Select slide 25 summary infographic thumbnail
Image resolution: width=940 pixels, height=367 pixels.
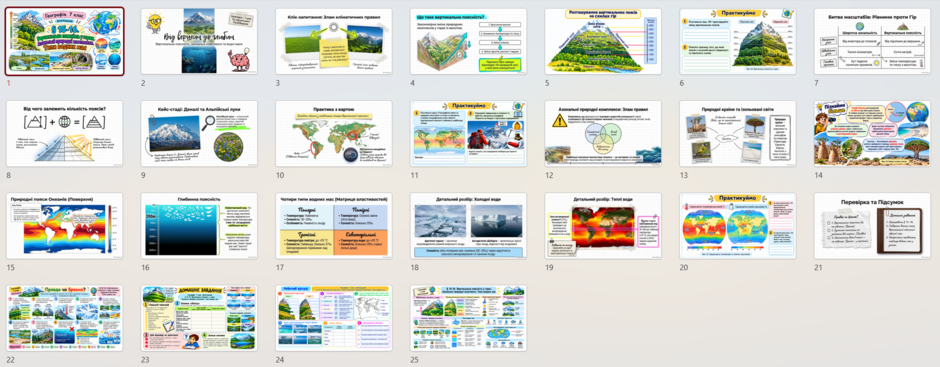[468, 318]
